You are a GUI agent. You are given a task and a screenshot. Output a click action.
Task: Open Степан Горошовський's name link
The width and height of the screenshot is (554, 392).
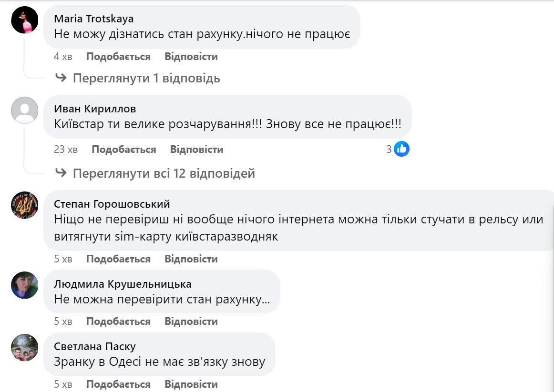click(112, 204)
